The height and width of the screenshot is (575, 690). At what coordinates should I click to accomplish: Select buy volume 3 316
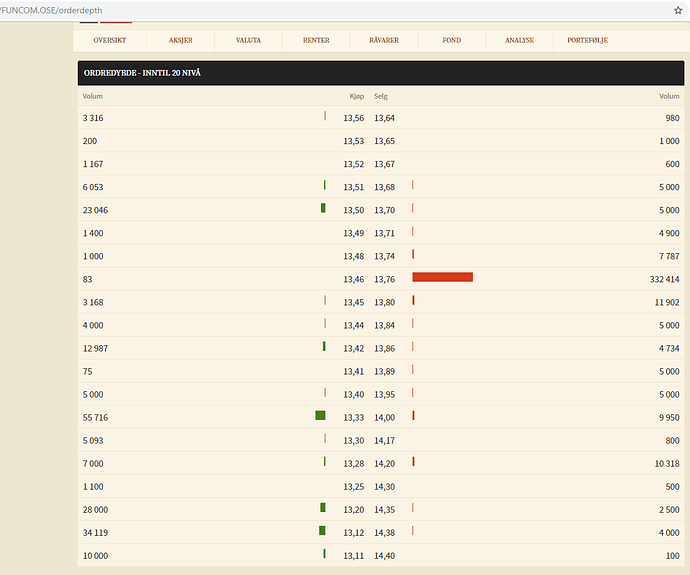[93, 118]
